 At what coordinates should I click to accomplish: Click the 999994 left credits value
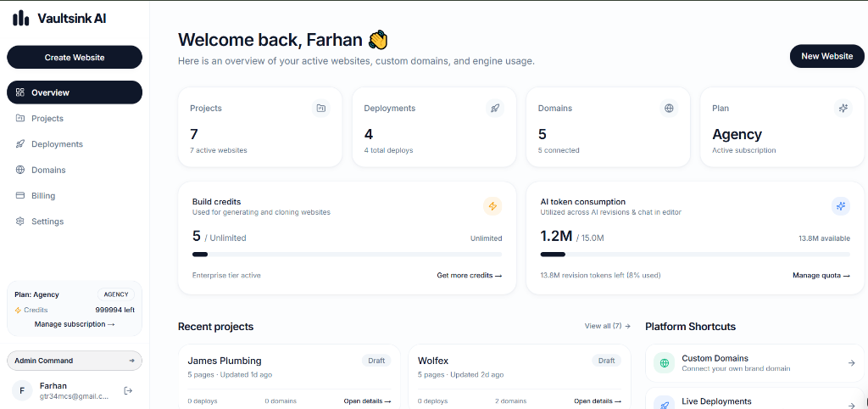tap(115, 311)
